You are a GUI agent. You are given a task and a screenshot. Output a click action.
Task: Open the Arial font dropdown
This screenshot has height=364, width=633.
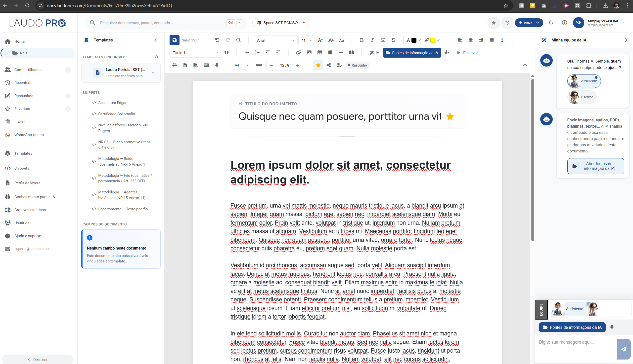(x=275, y=40)
